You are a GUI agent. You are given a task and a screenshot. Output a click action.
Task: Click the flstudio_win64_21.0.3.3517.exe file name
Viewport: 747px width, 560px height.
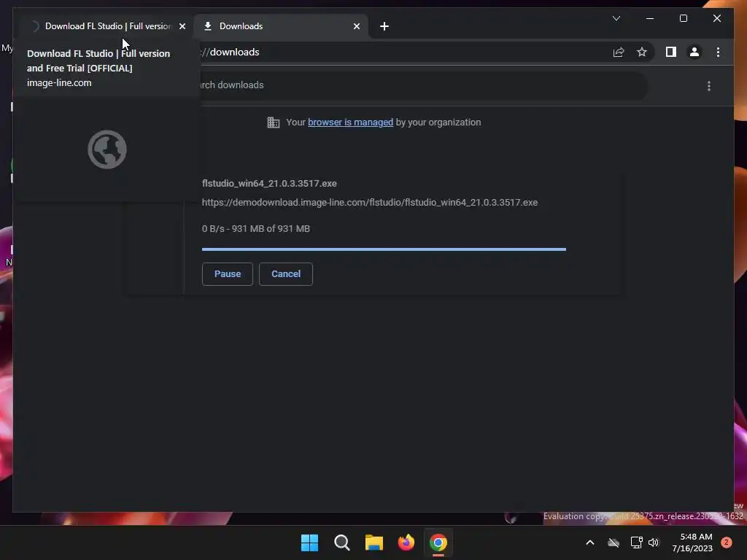269,183
